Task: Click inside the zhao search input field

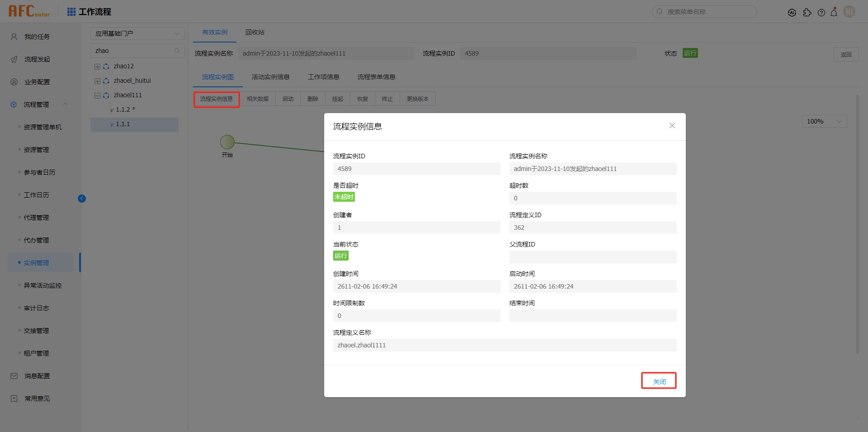Action: (133, 50)
